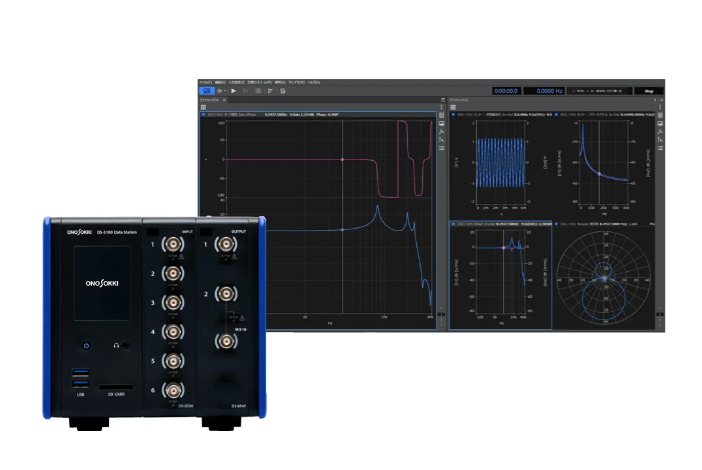Image resolution: width=702 pixels, height=470 pixels.
Task: Select the polar Nyquist plot graph
Action: (x=601, y=281)
